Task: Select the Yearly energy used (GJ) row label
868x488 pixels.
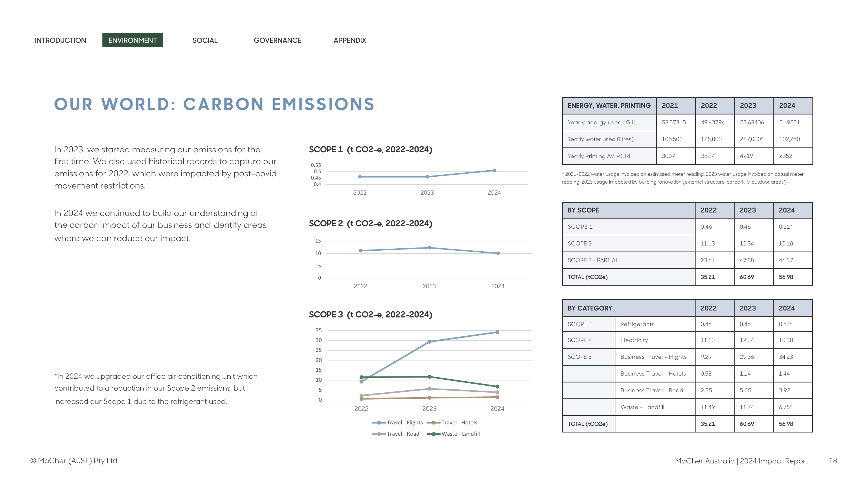Action: pos(602,122)
